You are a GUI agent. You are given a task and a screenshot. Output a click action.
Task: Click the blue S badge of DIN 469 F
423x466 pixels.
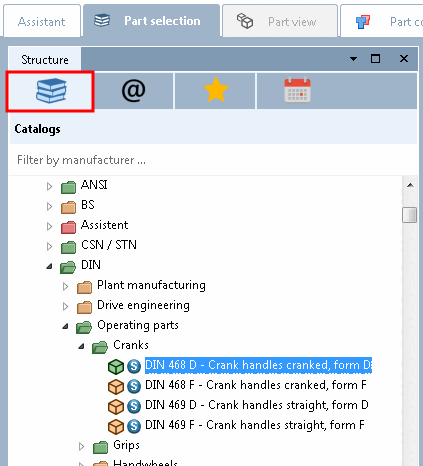pos(134,426)
